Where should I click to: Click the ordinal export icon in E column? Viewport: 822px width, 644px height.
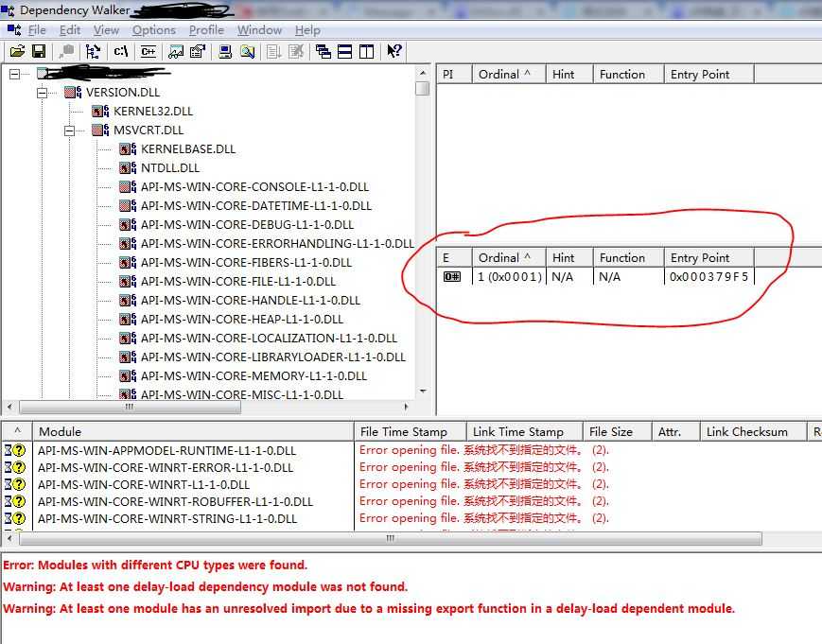(x=452, y=277)
